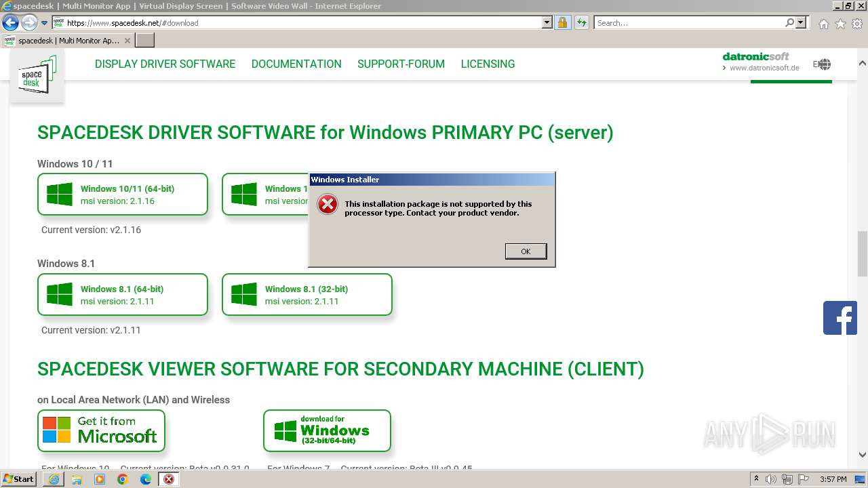The image size is (868, 488).
Task: Click the language globe icon
Action: tap(825, 64)
